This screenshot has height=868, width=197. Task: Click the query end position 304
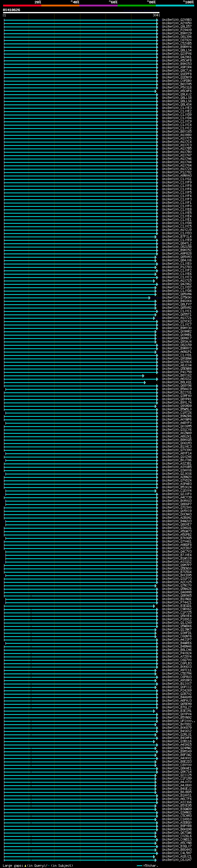(155, 15)
